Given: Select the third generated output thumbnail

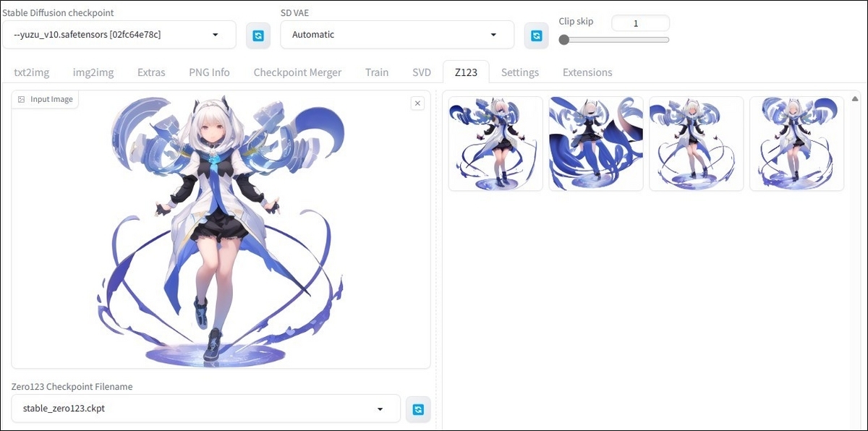Looking at the screenshot, I should (x=697, y=144).
